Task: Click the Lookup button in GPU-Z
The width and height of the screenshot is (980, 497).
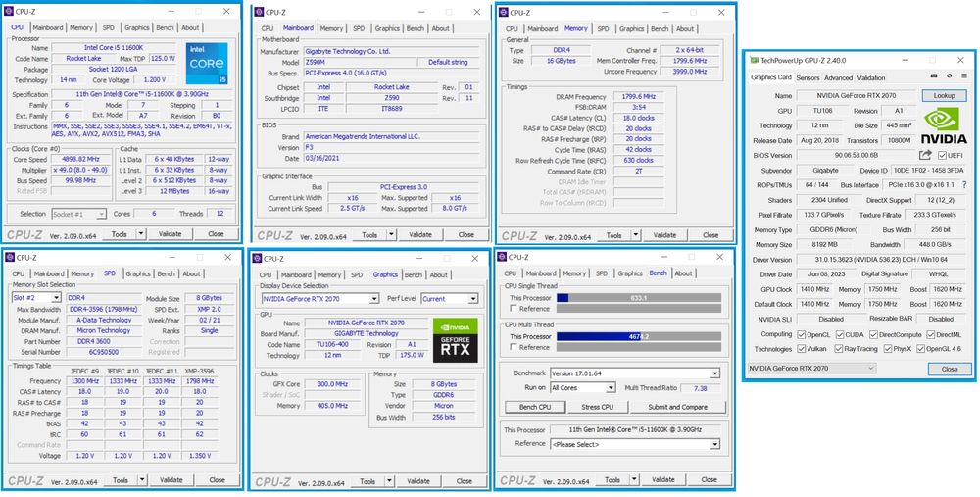Action: pyautogui.click(x=943, y=96)
